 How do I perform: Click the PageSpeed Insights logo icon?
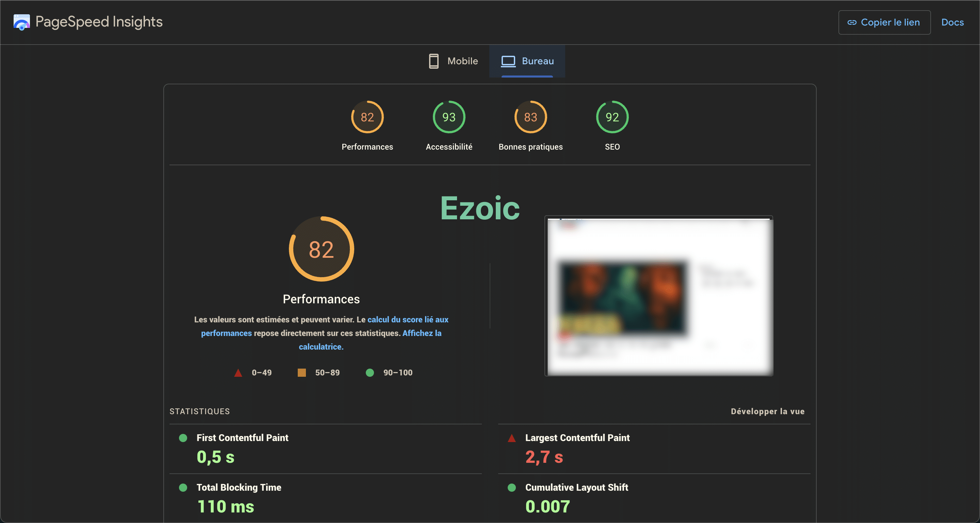(x=21, y=22)
